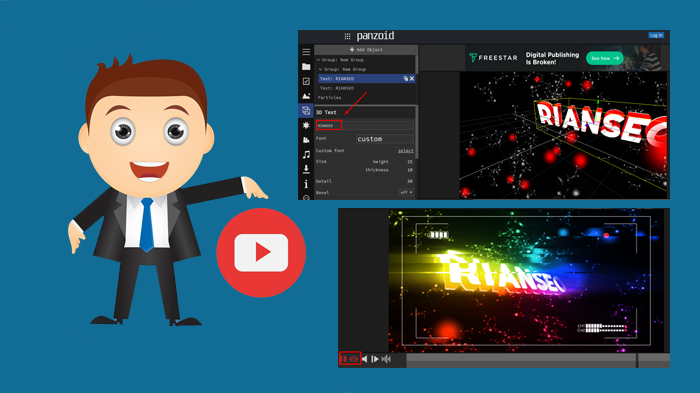Select the Objects cube sidebar icon
Screen dimensions: 700x393
pos(306,110)
